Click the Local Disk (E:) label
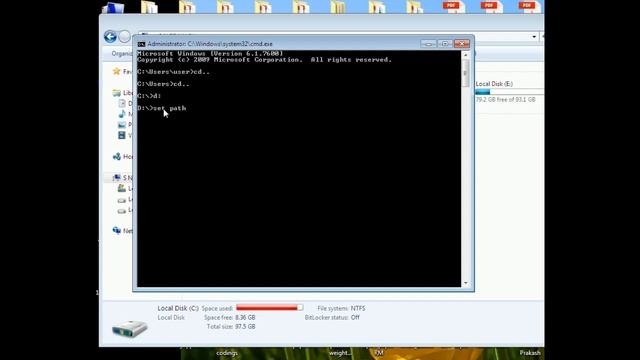This screenshot has width=640, height=360. pyautogui.click(x=494, y=84)
